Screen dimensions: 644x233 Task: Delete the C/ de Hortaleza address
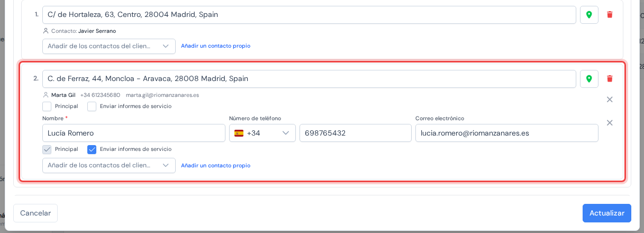tap(610, 15)
